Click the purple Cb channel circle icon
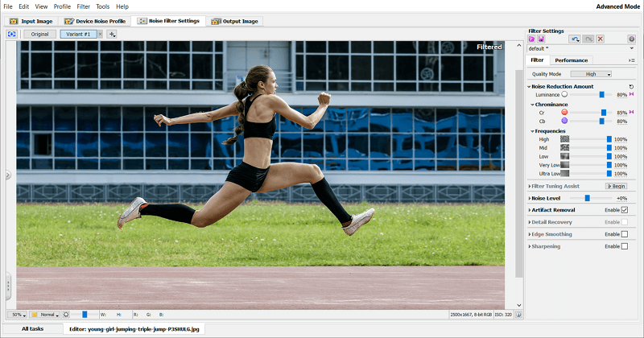Viewport: 644px width, 338px height. coord(564,121)
